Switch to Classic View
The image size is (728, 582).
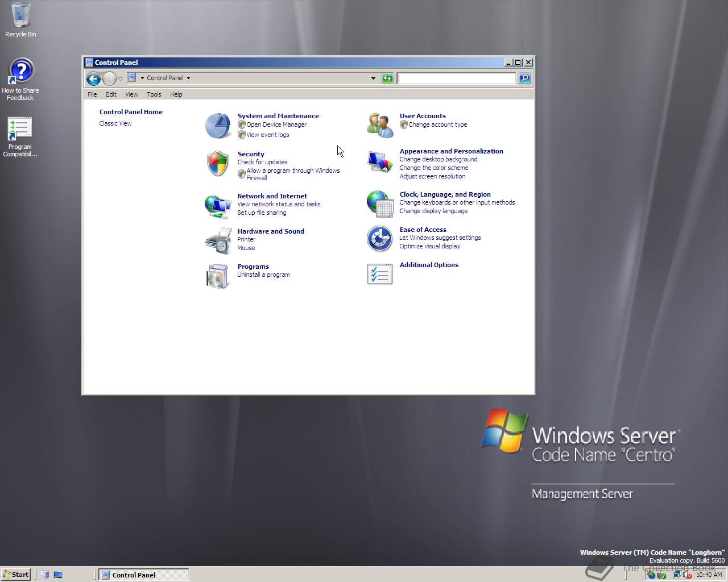coord(115,123)
